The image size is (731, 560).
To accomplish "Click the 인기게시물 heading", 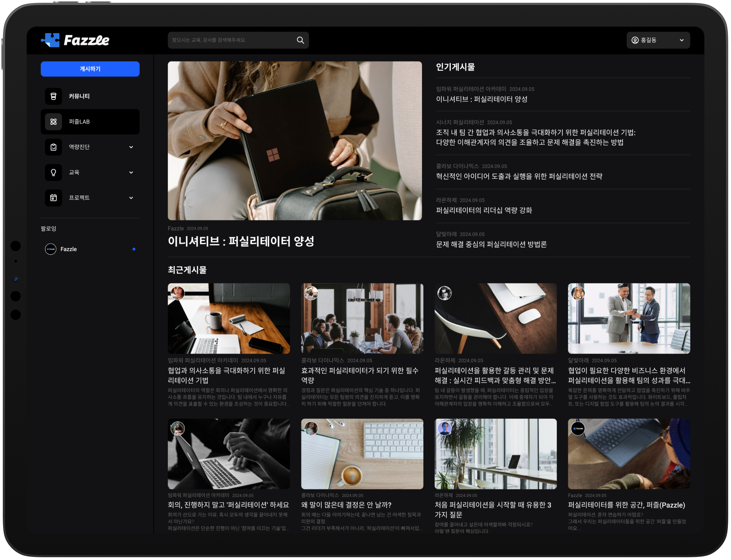I will [x=455, y=67].
